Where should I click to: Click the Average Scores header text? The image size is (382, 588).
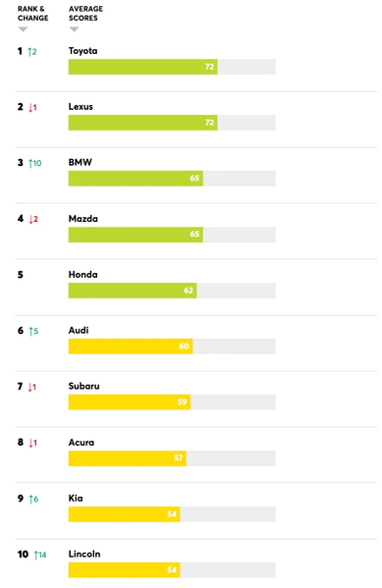point(85,13)
